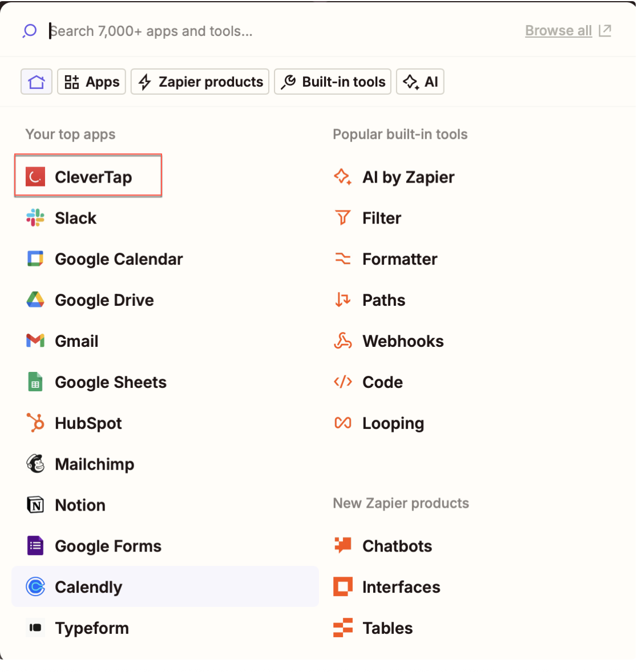The width and height of the screenshot is (638, 672).
Task: Open Interfaces product name
Action: click(401, 587)
